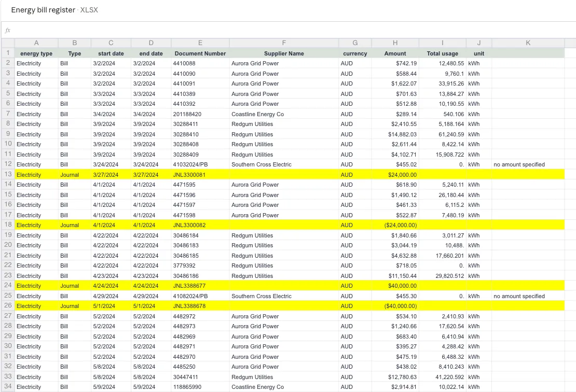Select document number 4471595
The height and width of the screenshot is (392, 576).
click(200, 185)
